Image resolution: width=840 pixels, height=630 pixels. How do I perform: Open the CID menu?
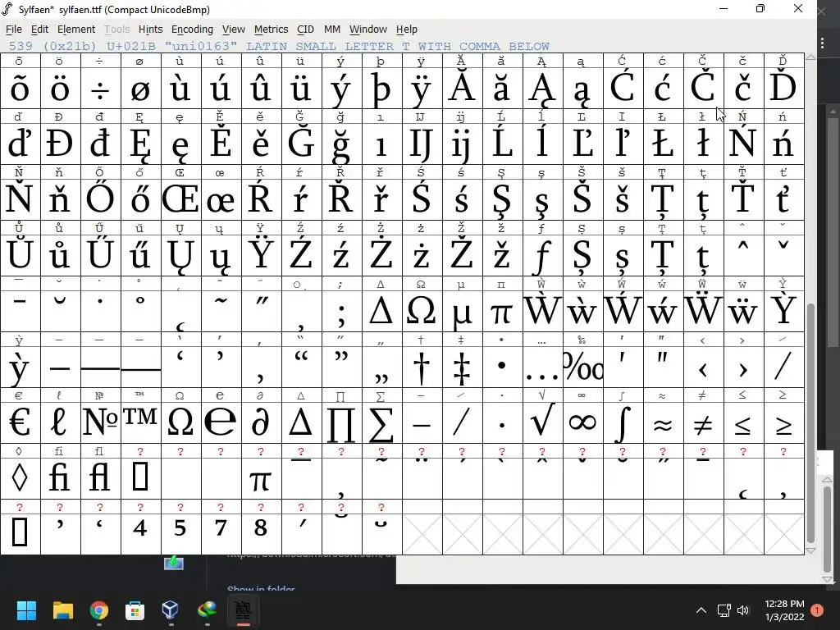coord(305,30)
